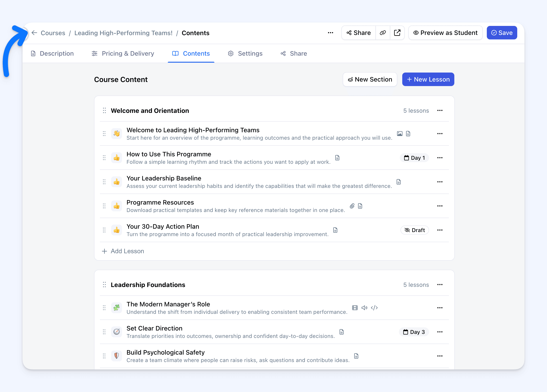Click the video film icon on The Modern Manager's Role
547x392 pixels.
click(x=355, y=308)
